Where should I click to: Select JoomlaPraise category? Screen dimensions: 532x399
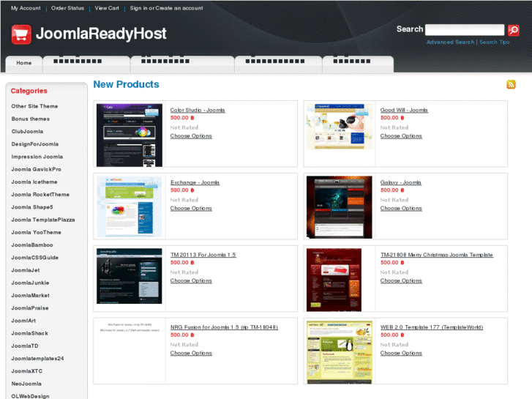30,308
